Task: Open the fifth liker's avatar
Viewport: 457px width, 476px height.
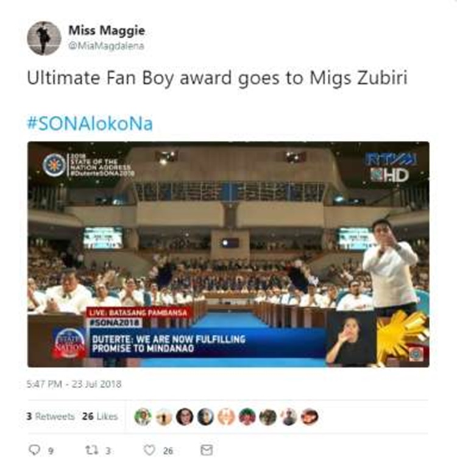Action: [x=226, y=417]
